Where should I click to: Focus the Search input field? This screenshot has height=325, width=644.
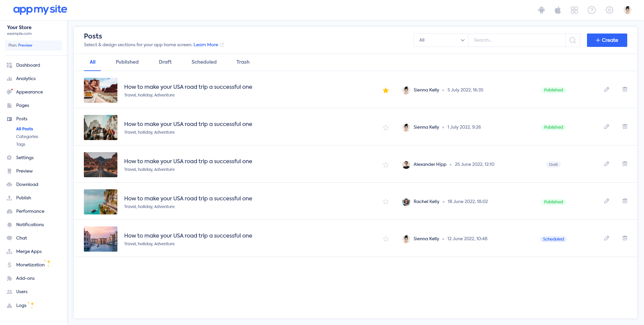point(517,40)
